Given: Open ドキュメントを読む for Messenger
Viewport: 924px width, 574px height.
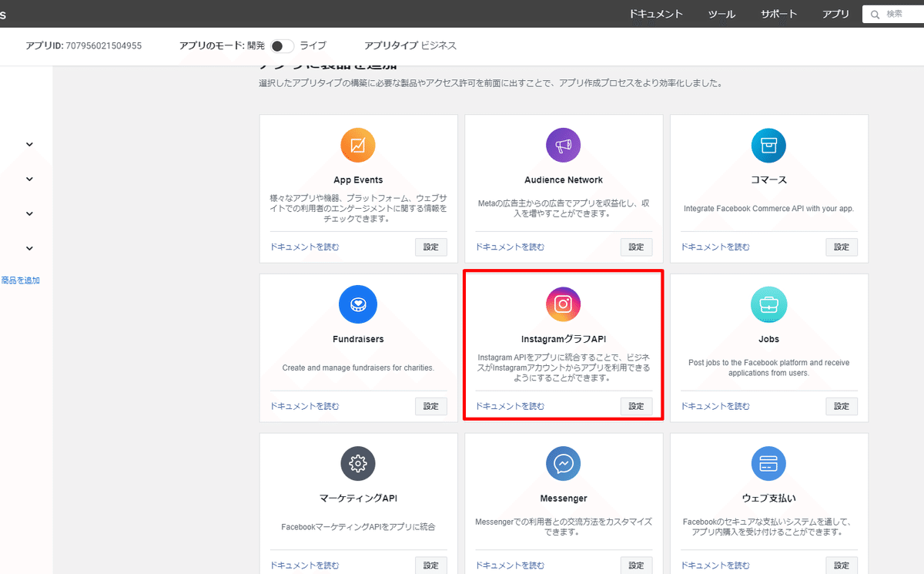Looking at the screenshot, I should [x=510, y=566].
